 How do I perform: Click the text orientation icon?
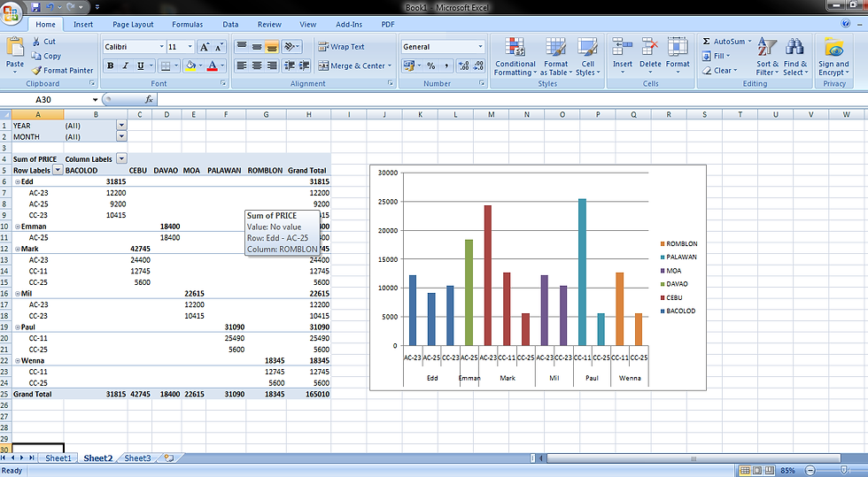[291, 47]
